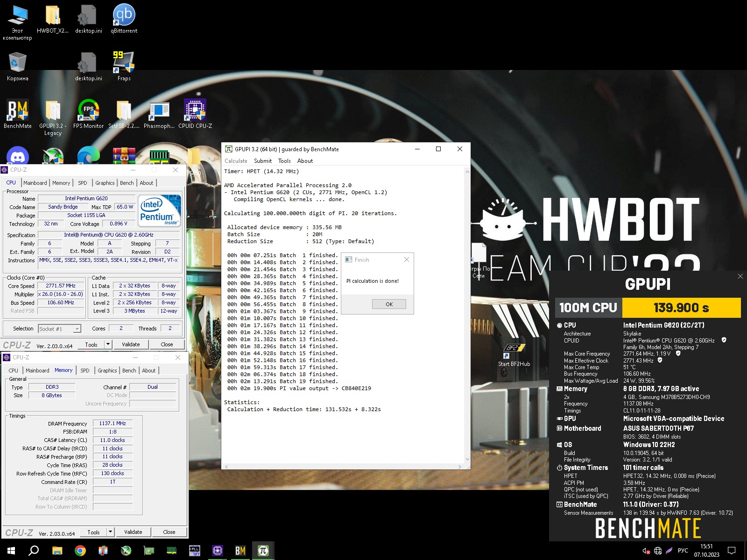Open the GPUPI 3.2 Legacy desktop shortcut

(x=53, y=117)
